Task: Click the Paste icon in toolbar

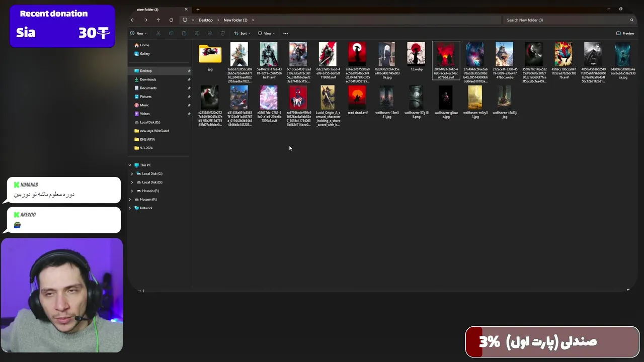Action: [184, 33]
